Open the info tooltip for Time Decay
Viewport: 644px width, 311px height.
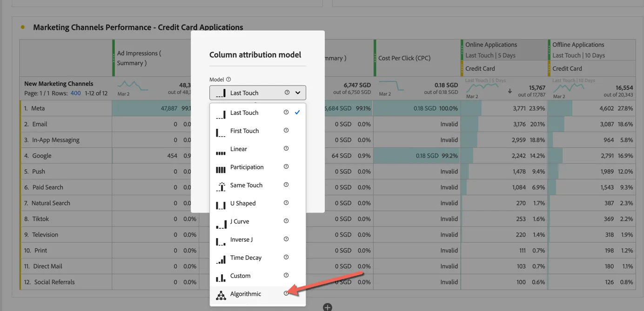(286, 257)
